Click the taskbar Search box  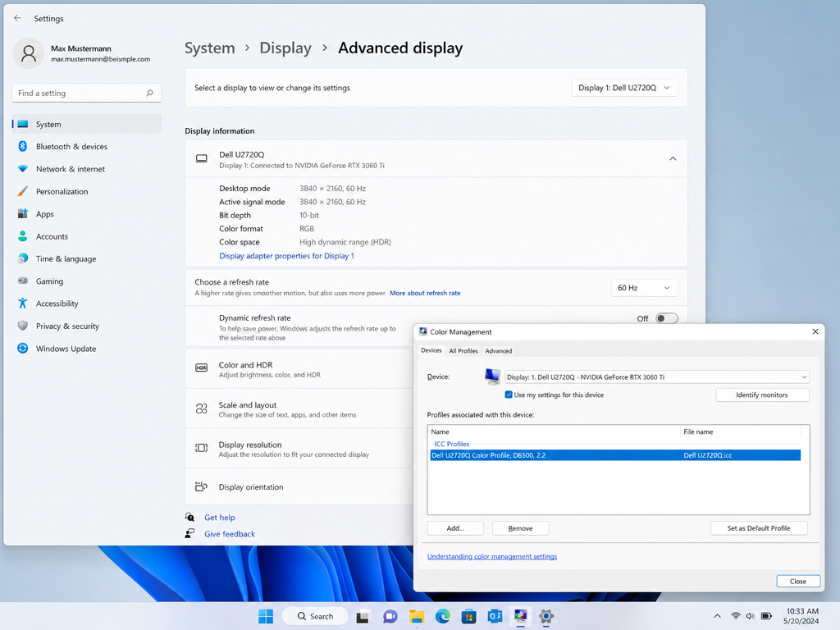tap(315, 617)
